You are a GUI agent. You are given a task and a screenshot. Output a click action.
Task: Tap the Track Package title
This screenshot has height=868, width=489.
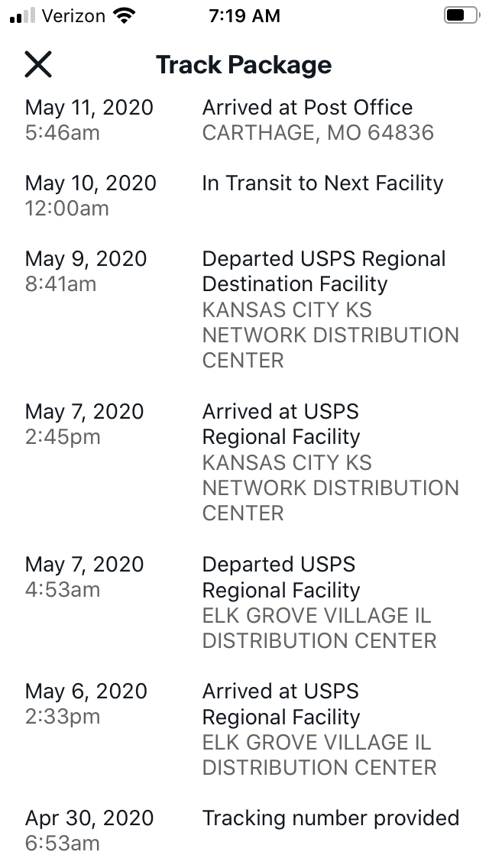244,65
